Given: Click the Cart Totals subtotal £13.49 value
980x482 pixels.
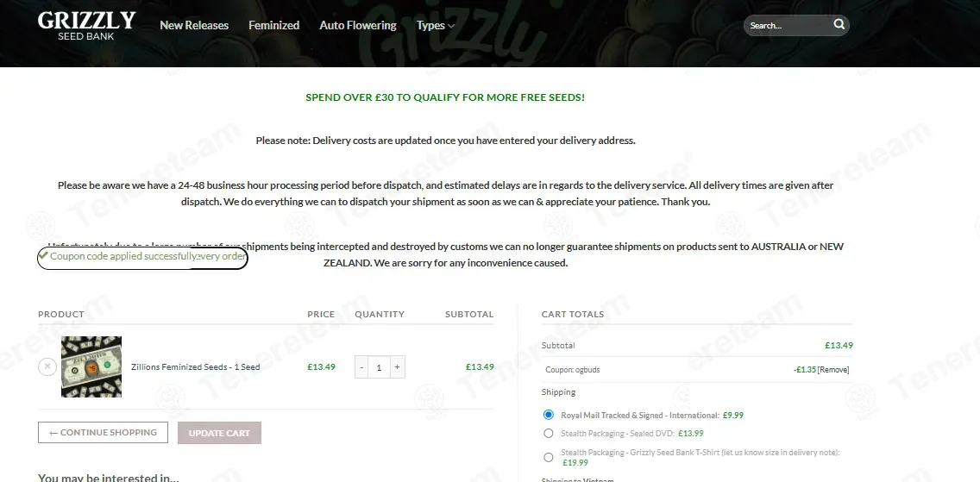Looking at the screenshot, I should coord(839,345).
